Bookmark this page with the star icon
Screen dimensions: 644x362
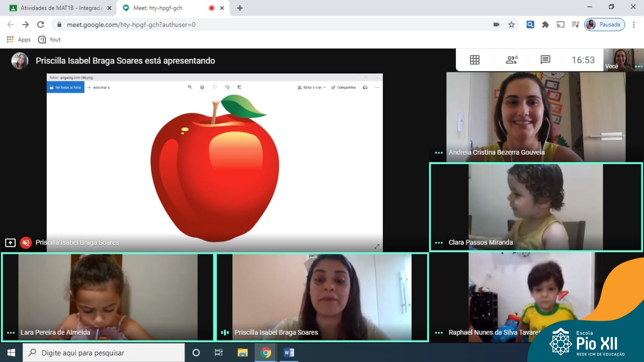click(511, 25)
